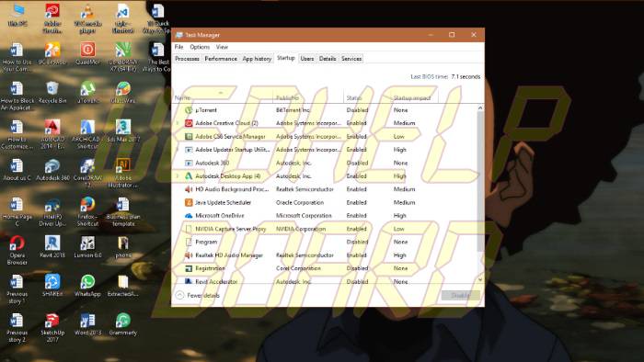644x362 pixels.
Task: Select the Adobe Updater Startup Utility row
Action: click(x=324, y=150)
